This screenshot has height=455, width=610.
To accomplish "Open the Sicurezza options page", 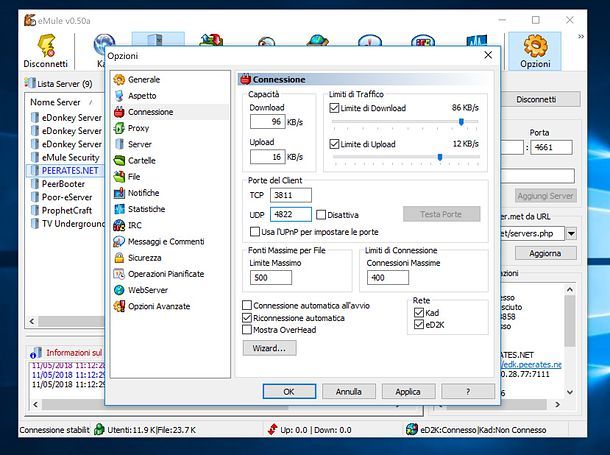I will 144,258.
